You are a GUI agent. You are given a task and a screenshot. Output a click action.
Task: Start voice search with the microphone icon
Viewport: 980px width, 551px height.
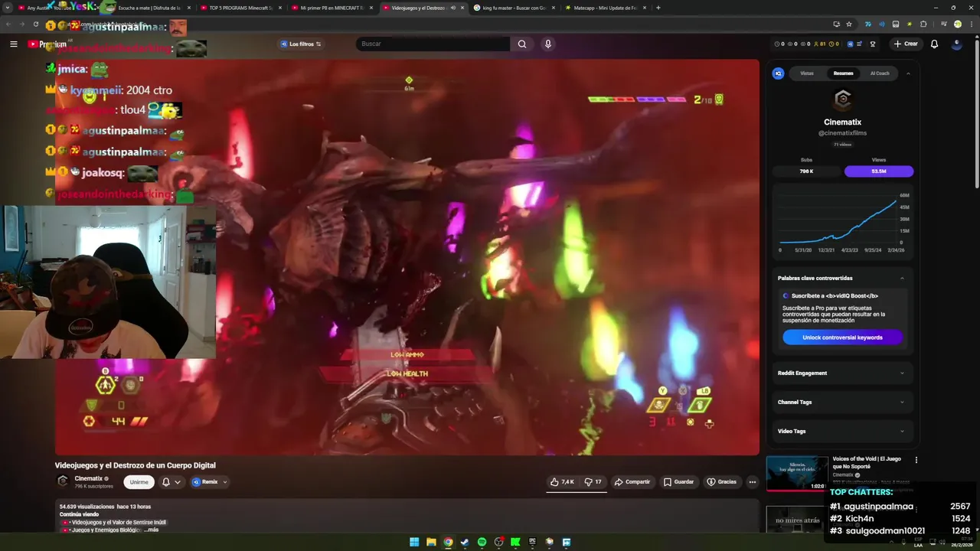547,44
